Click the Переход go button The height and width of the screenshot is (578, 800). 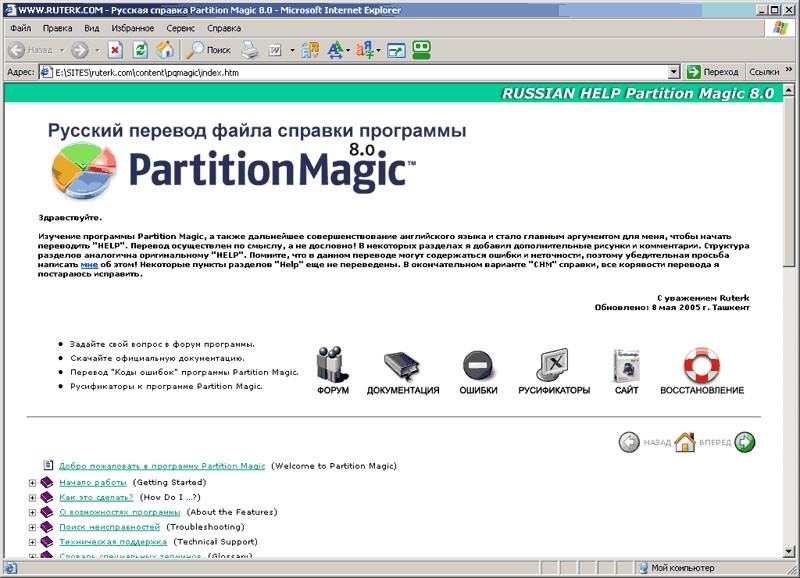pyautogui.click(x=712, y=72)
